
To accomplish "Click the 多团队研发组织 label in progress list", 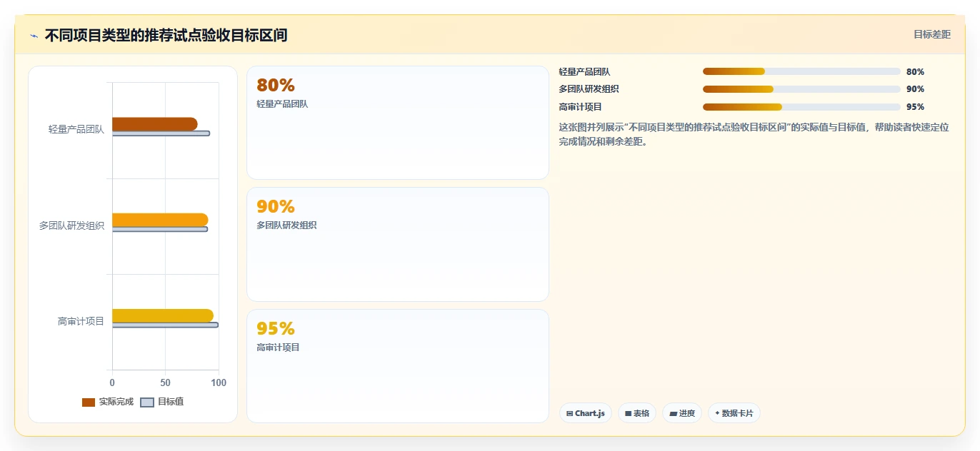I will (x=589, y=89).
